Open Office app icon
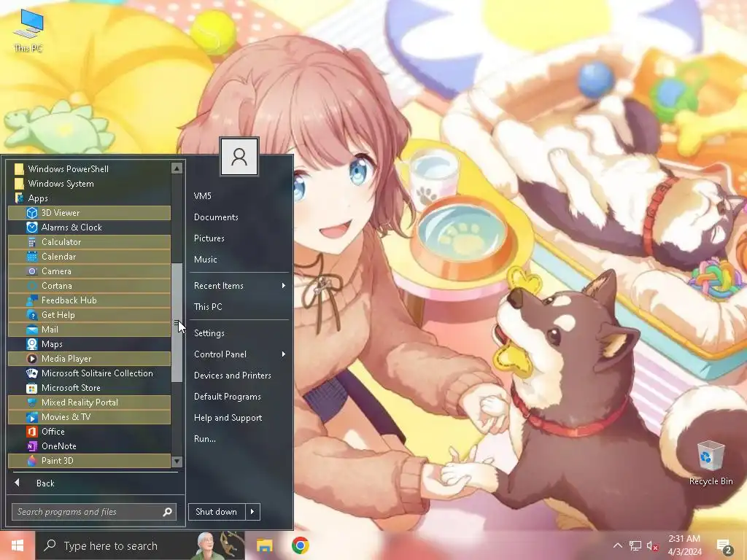 32,432
